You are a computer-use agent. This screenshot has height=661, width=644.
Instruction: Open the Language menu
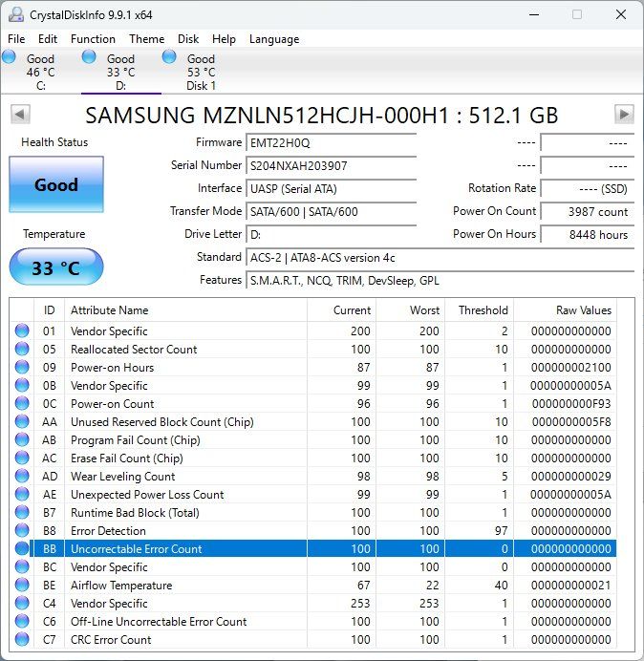(x=274, y=39)
